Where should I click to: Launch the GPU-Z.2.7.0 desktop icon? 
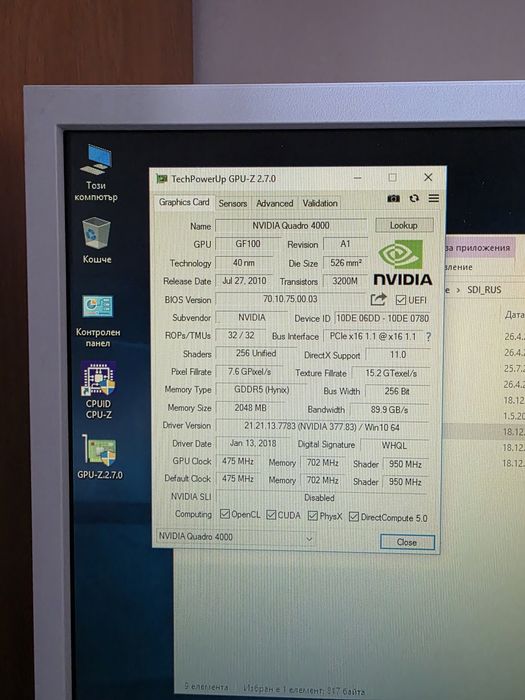click(x=100, y=457)
